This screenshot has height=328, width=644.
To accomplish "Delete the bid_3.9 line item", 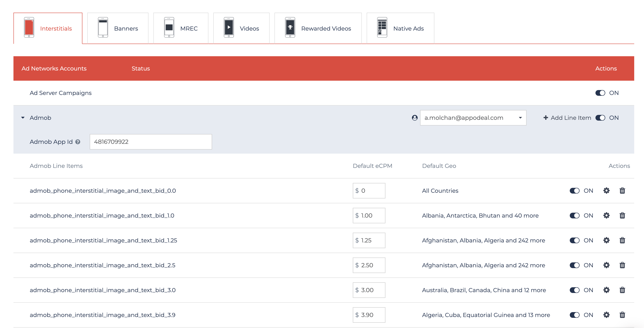I will click(x=622, y=315).
